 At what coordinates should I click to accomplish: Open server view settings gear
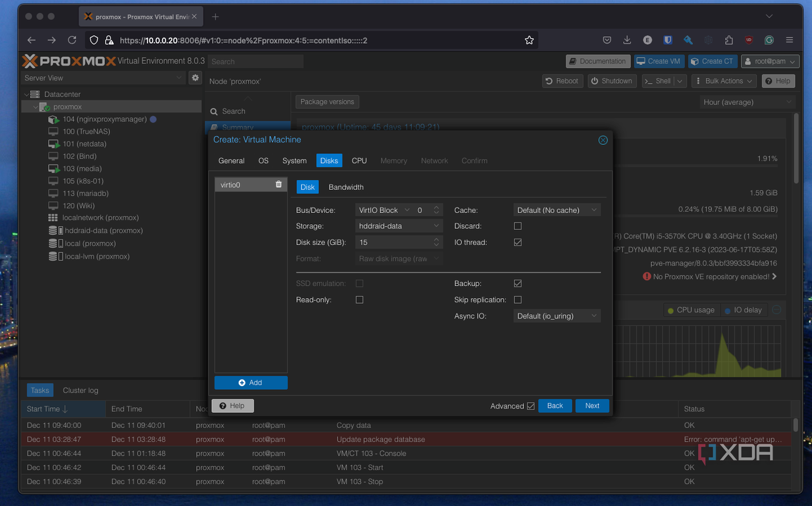pyautogui.click(x=196, y=78)
